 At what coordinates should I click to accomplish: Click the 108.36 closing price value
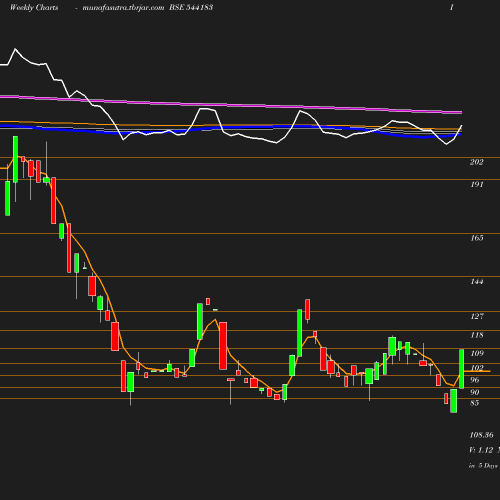tap(481, 435)
